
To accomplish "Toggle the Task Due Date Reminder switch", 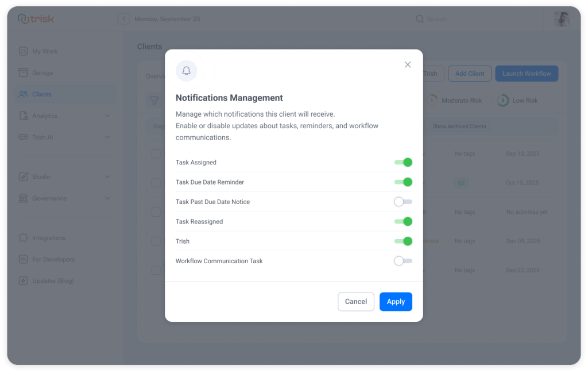I will [x=403, y=182].
